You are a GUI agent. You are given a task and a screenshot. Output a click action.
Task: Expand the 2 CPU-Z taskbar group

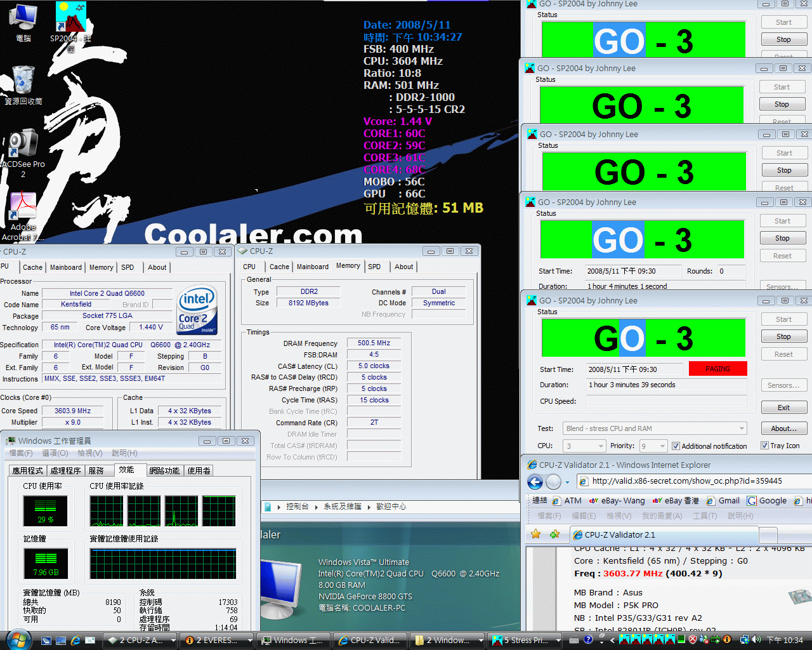point(172,640)
